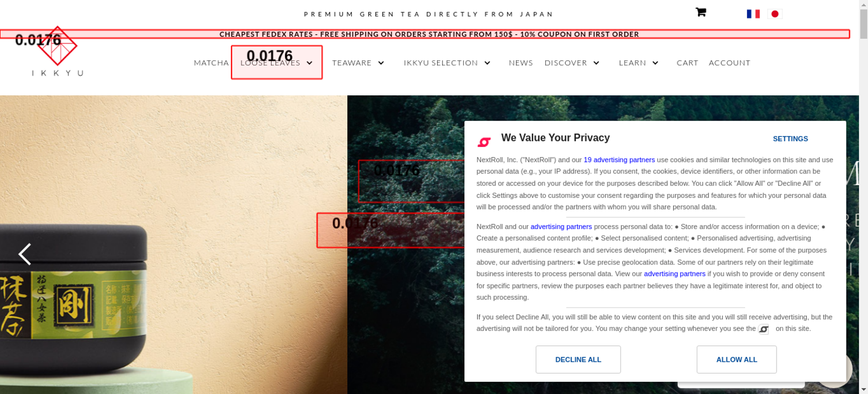Click the small NextRoll icon in text
This screenshot has width=868, height=394.
point(764,329)
